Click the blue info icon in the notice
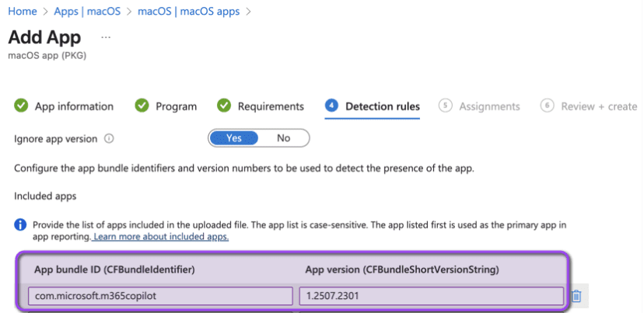This screenshot has height=313, width=644. [x=21, y=225]
